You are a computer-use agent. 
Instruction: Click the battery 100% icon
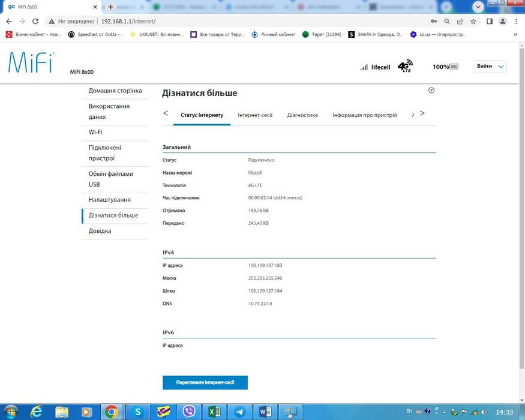click(x=454, y=67)
